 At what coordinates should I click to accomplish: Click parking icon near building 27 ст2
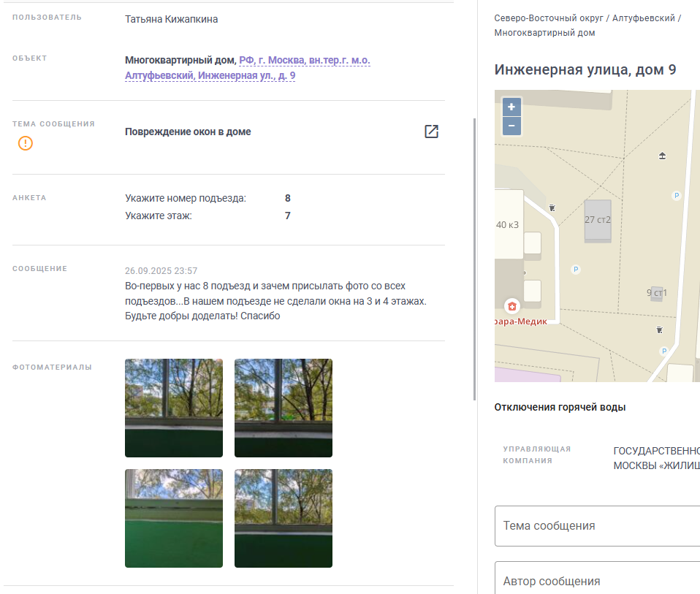(x=576, y=269)
